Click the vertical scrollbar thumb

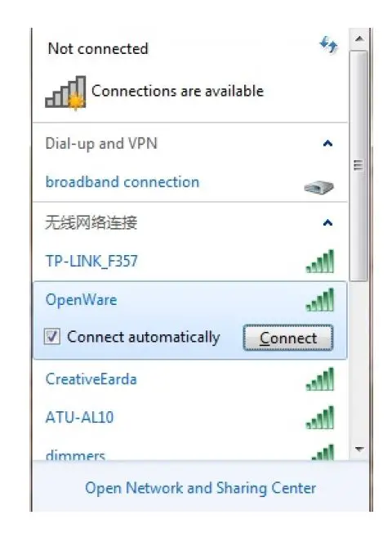(359, 165)
